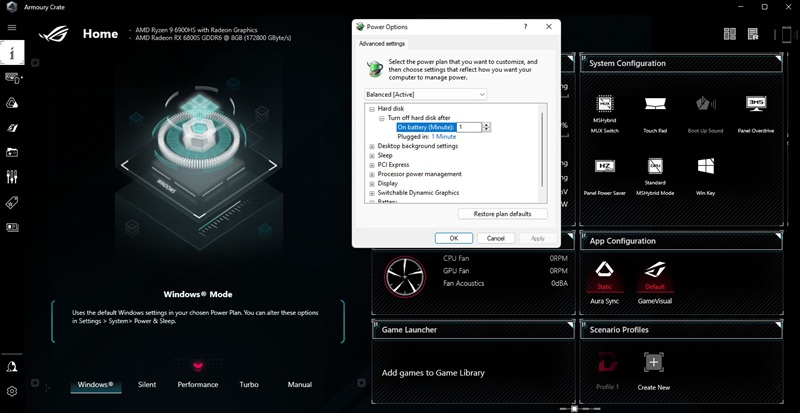Toggle MSHybrid Mode Standard

[x=655, y=177]
